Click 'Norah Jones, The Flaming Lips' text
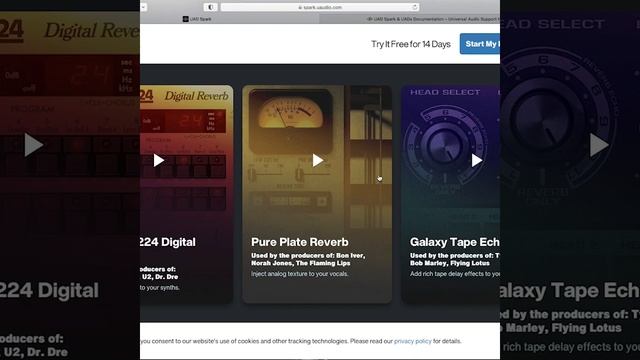Screen dimensions: 640x360 coord(300,263)
